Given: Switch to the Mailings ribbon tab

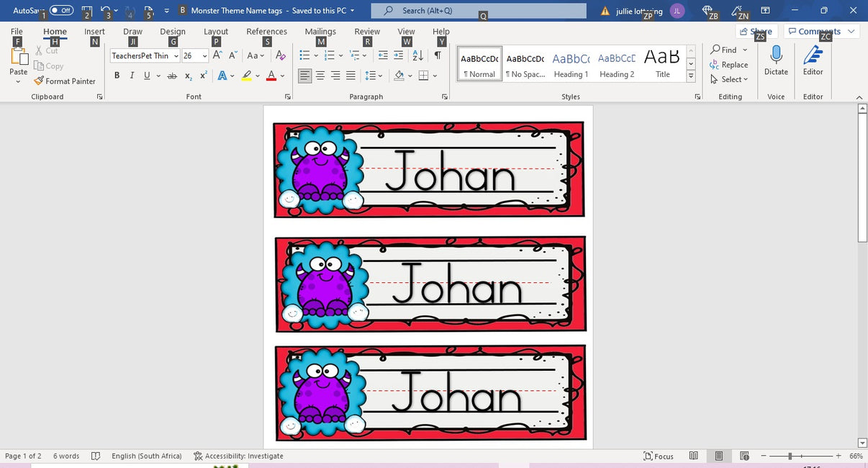Looking at the screenshot, I should click(x=320, y=31).
